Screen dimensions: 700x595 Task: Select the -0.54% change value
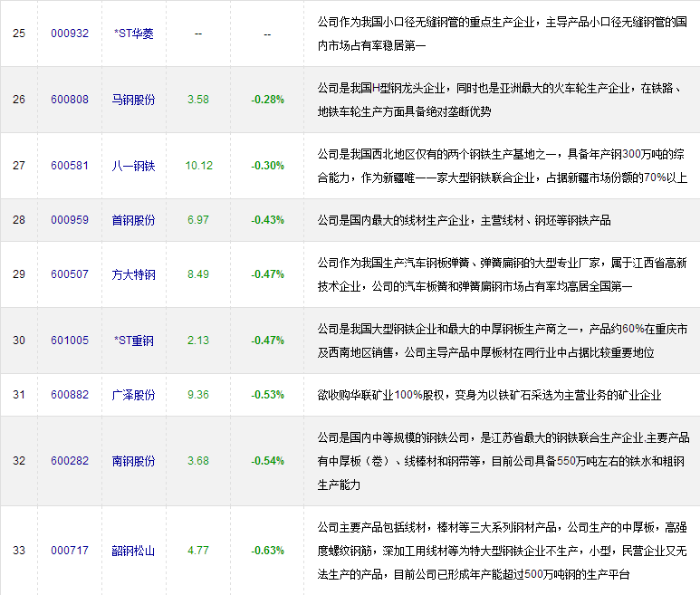(267, 461)
